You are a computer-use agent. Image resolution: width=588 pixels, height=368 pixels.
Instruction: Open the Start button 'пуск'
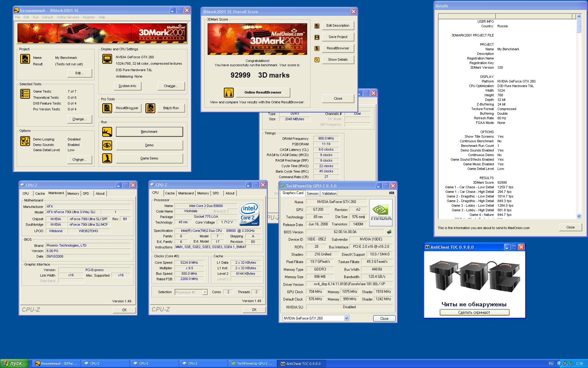pos(14,363)
